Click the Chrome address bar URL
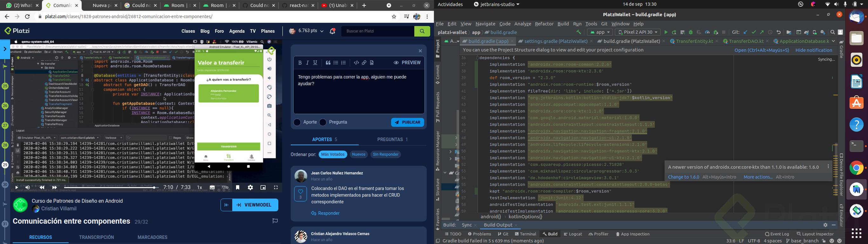This screenshot has height=244, width=868. 129,17
